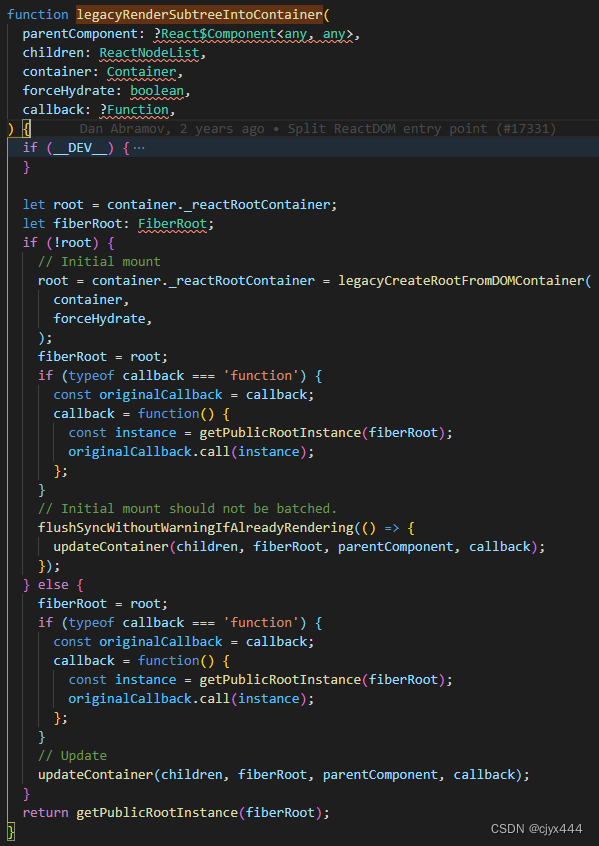Image resolution: width=599 pixels, height=846 pixels.
Task: Click the ReactNodeList type
Action: pos(149,53)
